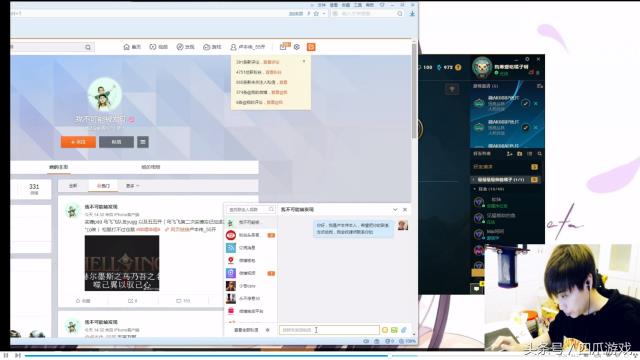
Task: Open friend search magnifier in League client
Action: pyautogui.click(x=540, y=154)
